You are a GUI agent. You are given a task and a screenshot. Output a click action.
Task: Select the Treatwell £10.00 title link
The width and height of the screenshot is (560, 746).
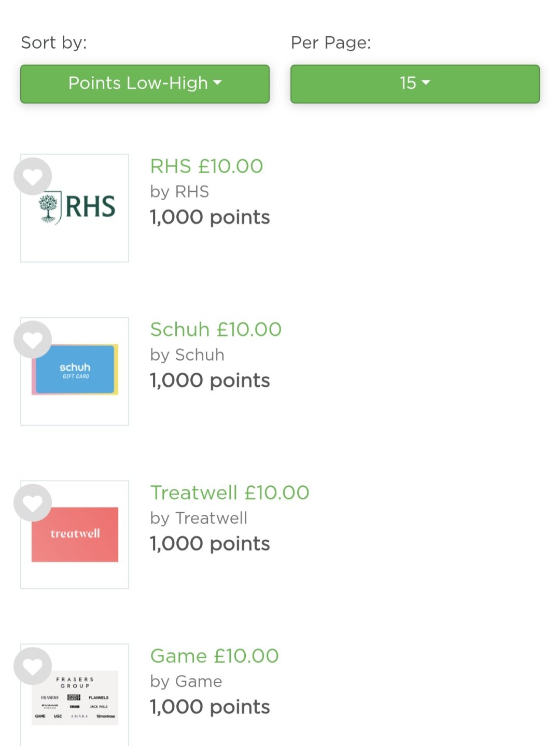[230, 493]
